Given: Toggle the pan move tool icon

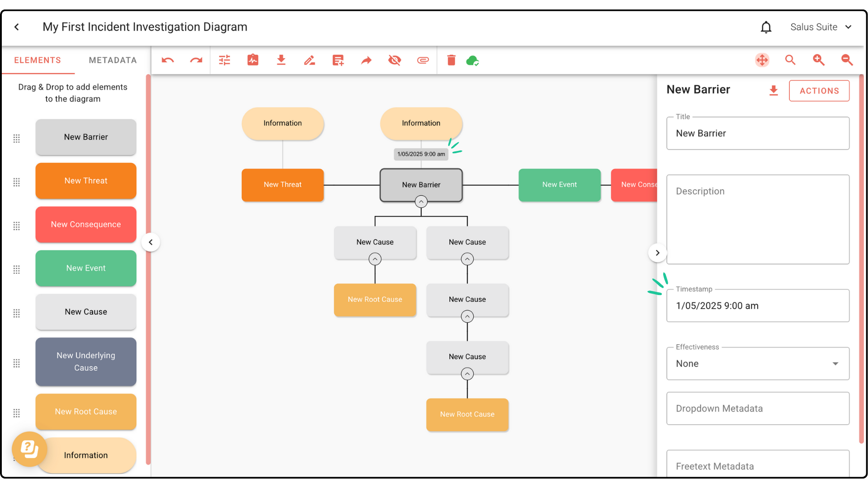Looking at the screenshot, I should [x=762, y=60].
